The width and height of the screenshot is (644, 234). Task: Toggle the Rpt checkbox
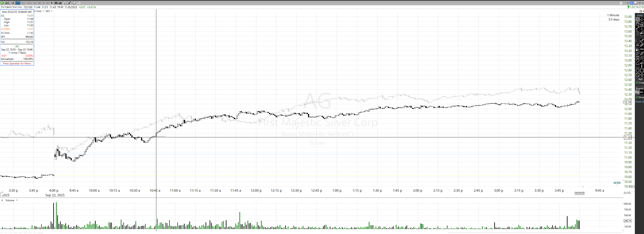tap(637, 79)
